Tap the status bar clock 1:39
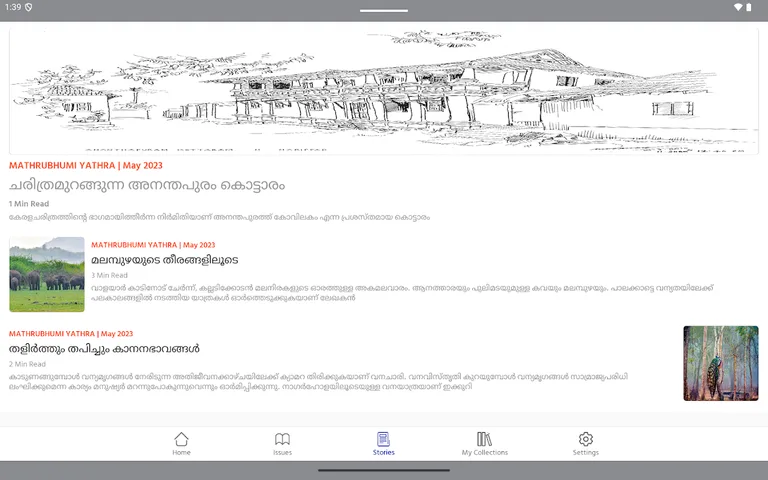The image size is (768, 480). (13, 7)
